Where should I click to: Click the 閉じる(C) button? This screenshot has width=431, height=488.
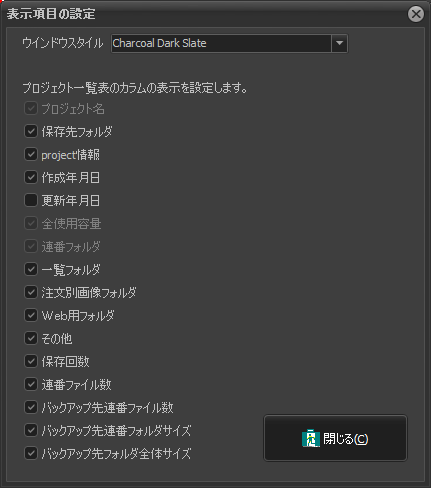tap(335, 438)
